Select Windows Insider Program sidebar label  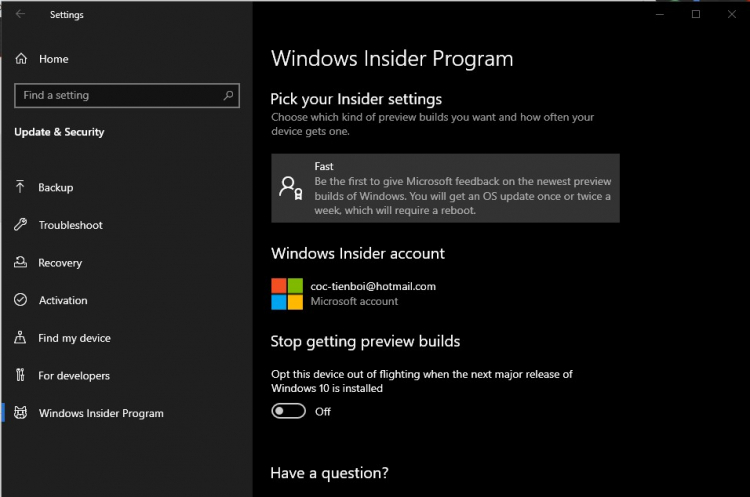pos(101,413)
